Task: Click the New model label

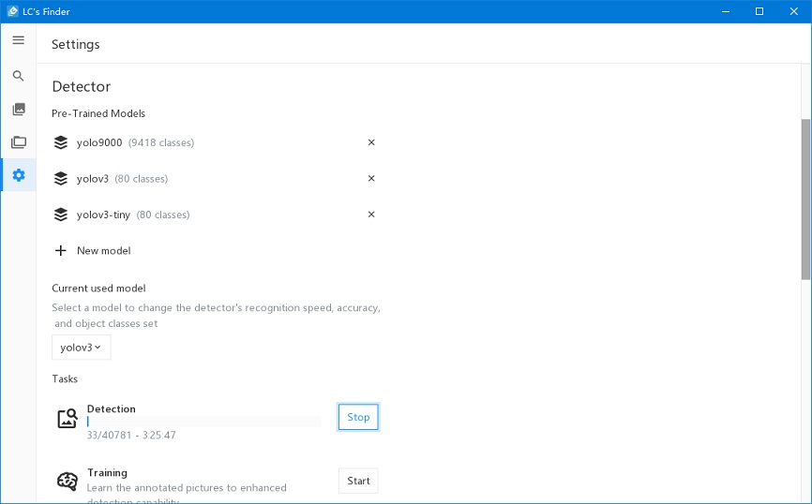Action: click(x=103, y=250)
